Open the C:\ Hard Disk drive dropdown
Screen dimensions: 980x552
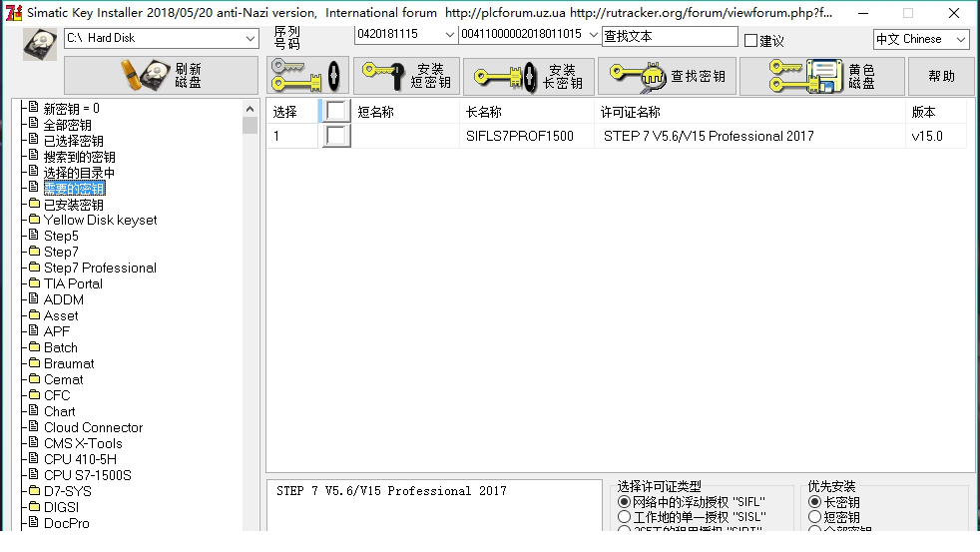coord(250,38)
